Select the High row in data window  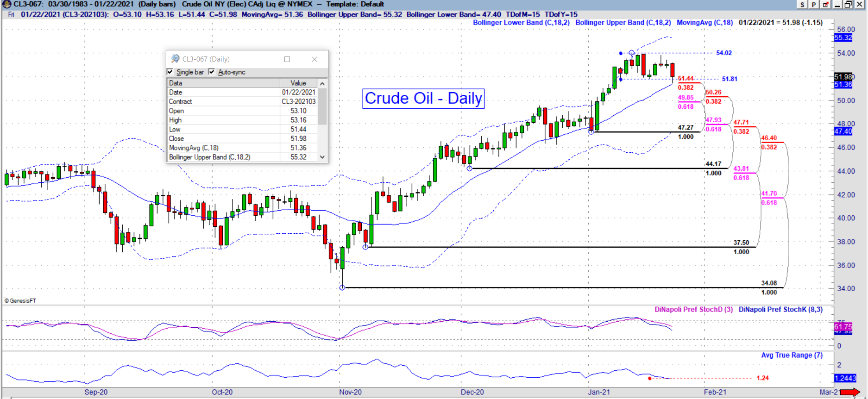(x=242, y=120)
